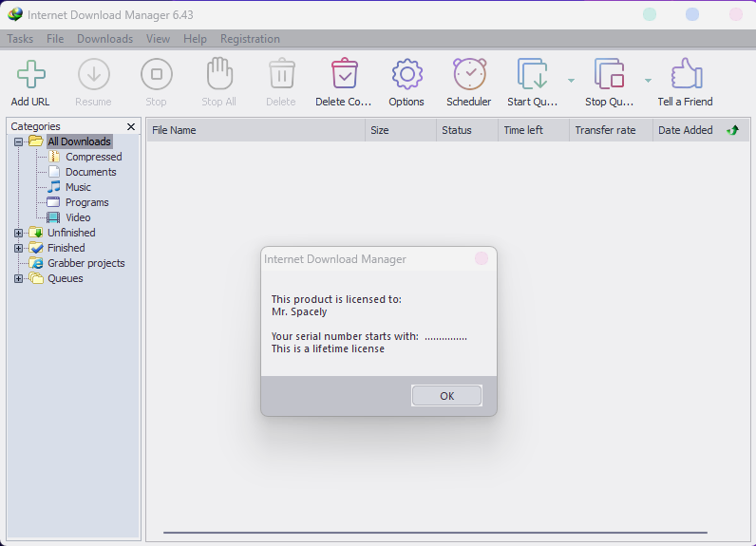Viewport: 756px width, 546px height.
Task: Click the Grabber projects browser icon
Action: pos(36,263)
